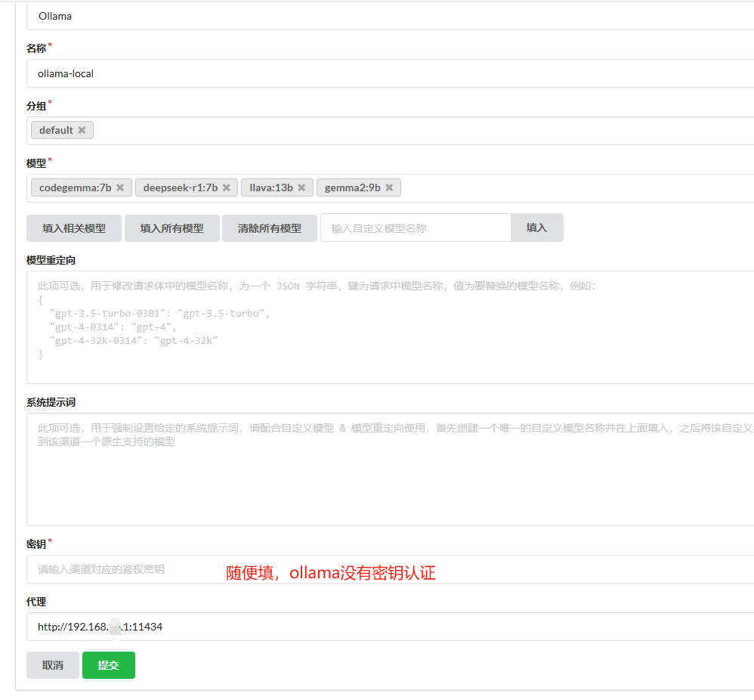This screenshot has width=754, height=700.
Task: Cancel the form with 取消 button
Action: (x=53, y=665)
